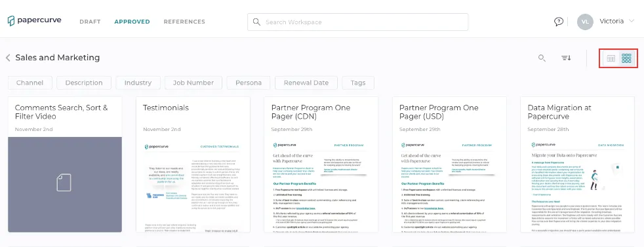Open the help chat bubble icon

coord(559,22)
